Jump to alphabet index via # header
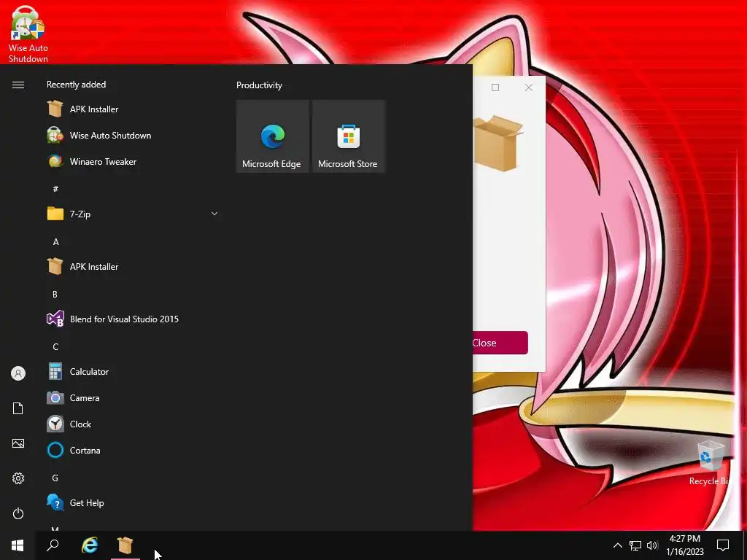The image size is (747, 560). [55, 189]
